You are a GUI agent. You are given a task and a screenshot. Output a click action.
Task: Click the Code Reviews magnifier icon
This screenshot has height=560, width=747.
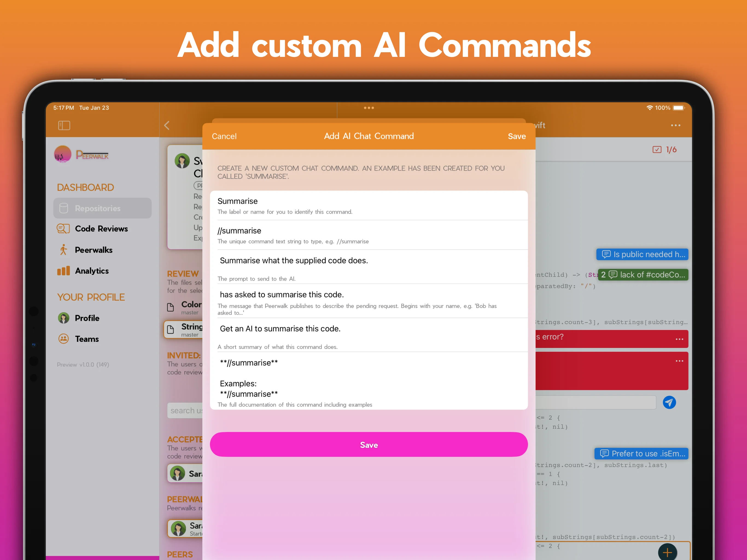tap(63, 229)
